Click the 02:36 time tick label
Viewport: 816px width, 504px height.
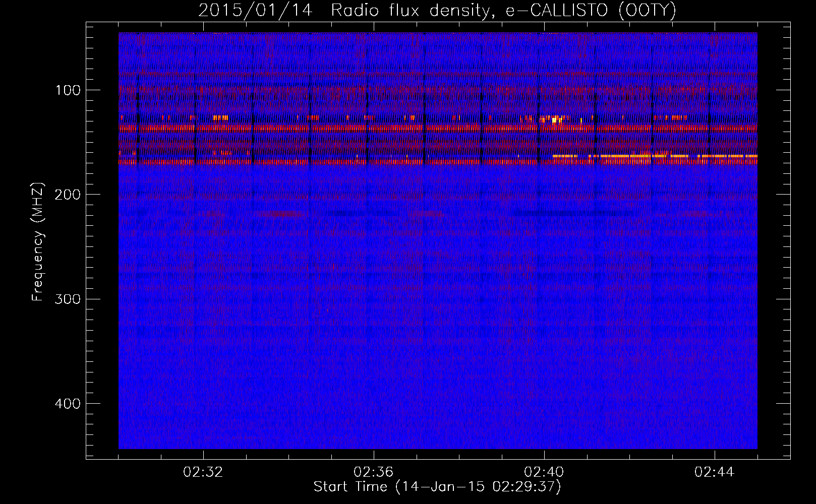[374, 472]
